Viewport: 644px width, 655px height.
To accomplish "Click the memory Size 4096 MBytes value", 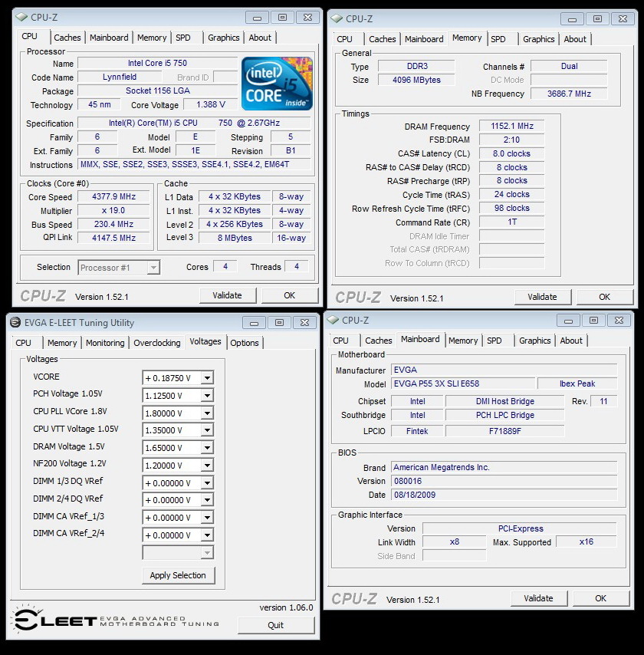I will [x=416, y=80].
